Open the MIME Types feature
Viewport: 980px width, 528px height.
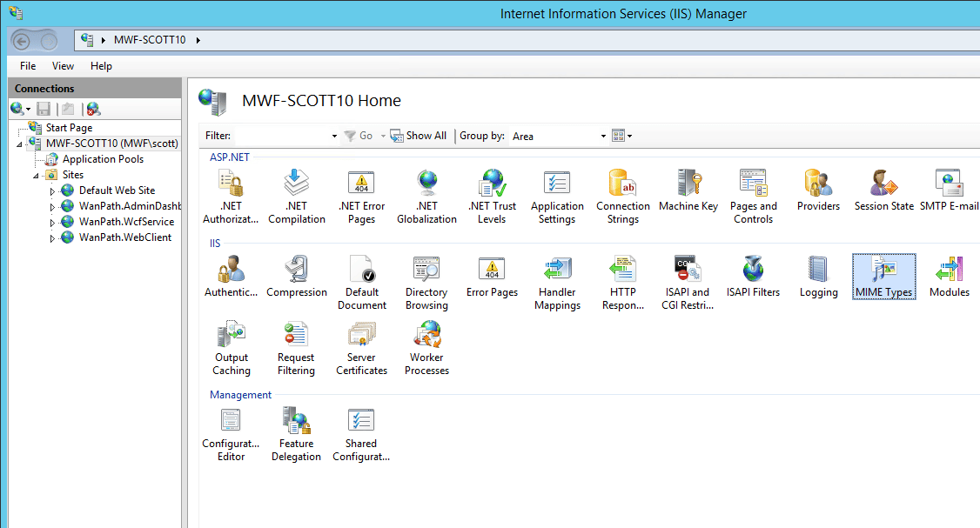883,276
